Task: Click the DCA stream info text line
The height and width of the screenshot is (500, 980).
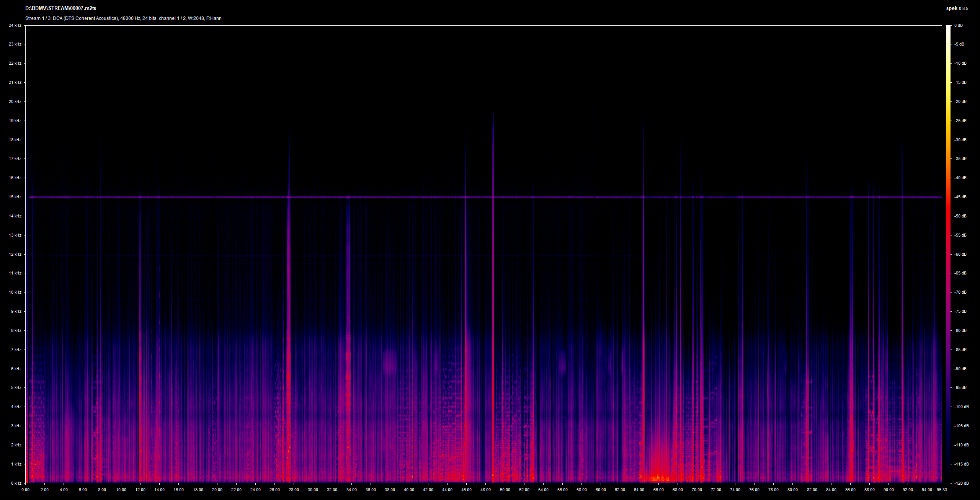Action: pyautogui.click(x=123, y=18)
